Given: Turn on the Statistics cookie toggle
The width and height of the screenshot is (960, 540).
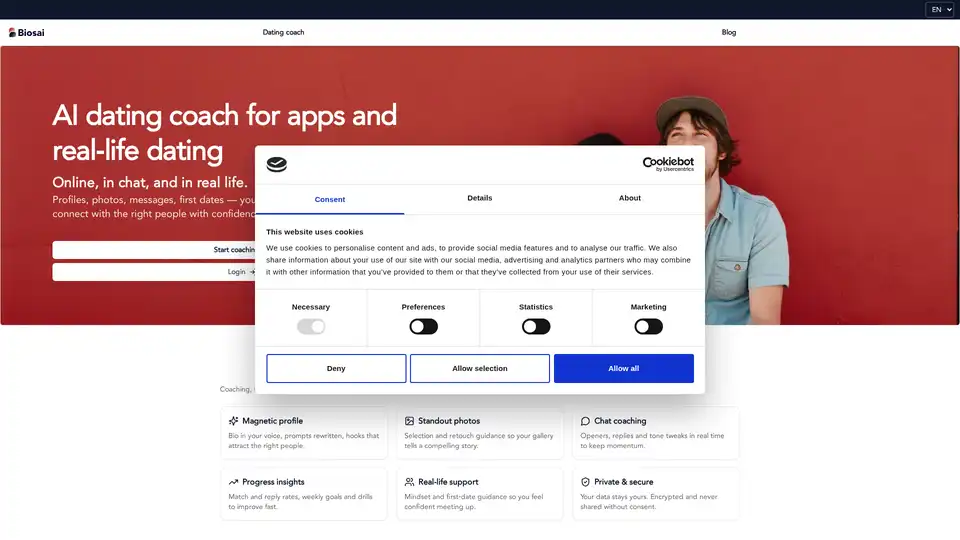Looking at the screenshot, I should click(536, 327).
